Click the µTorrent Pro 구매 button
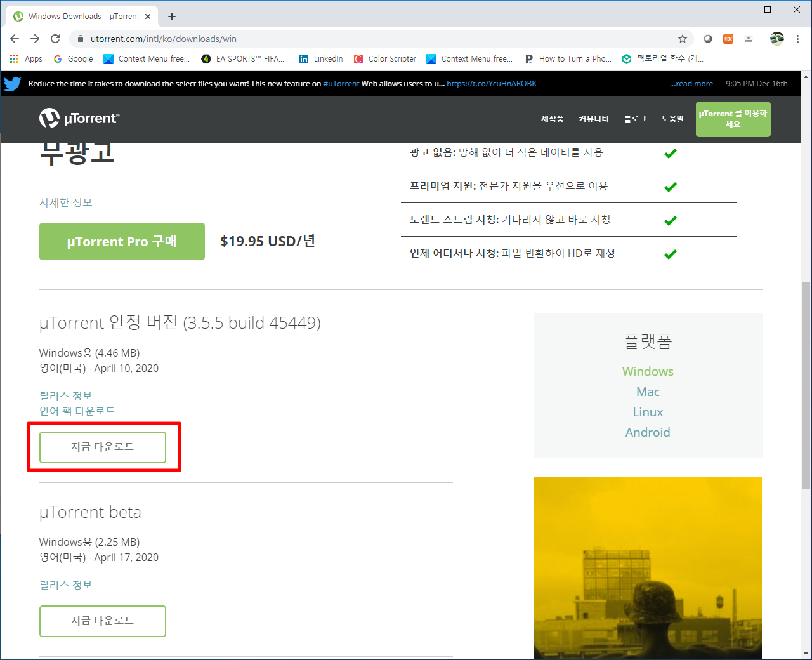This screenshot has width=812, height=660. click(122, 241)
